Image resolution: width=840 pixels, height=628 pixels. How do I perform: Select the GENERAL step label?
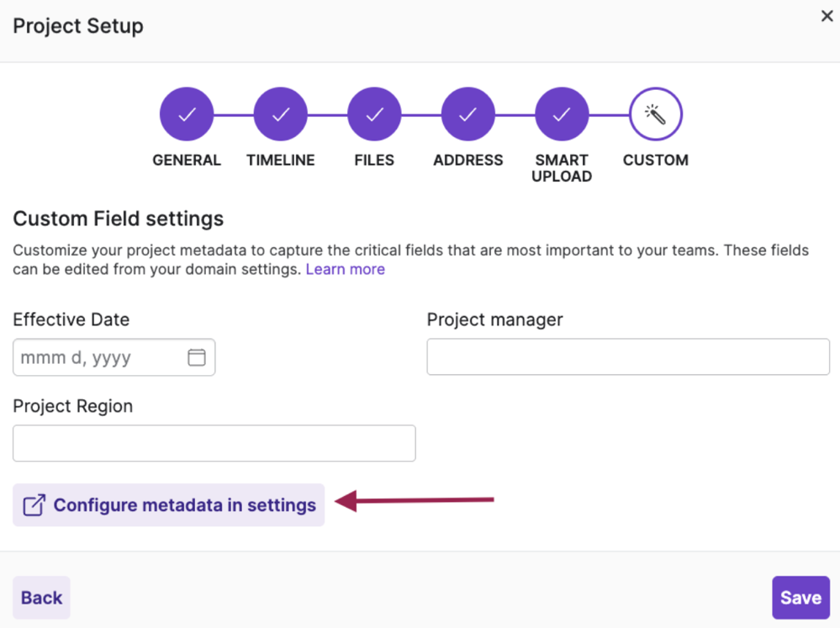point(187,160)
